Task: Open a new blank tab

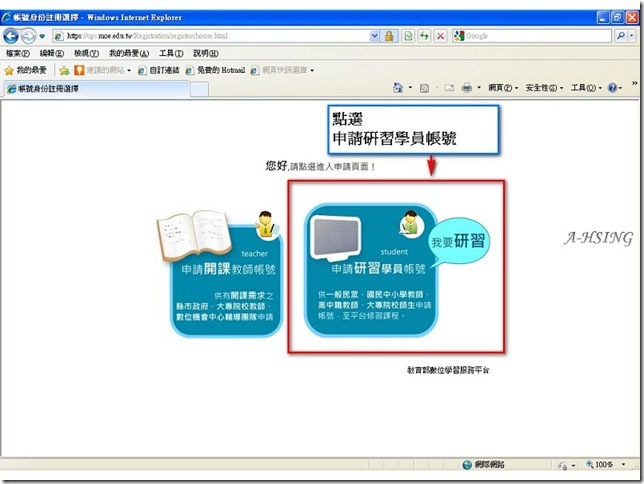Action: pos(199,89)
